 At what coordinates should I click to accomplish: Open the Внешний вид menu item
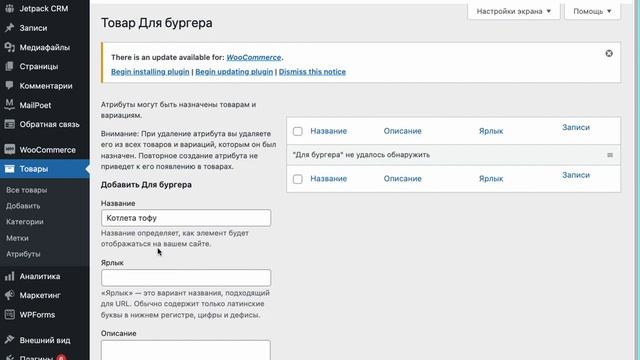[x=44, y=340]
